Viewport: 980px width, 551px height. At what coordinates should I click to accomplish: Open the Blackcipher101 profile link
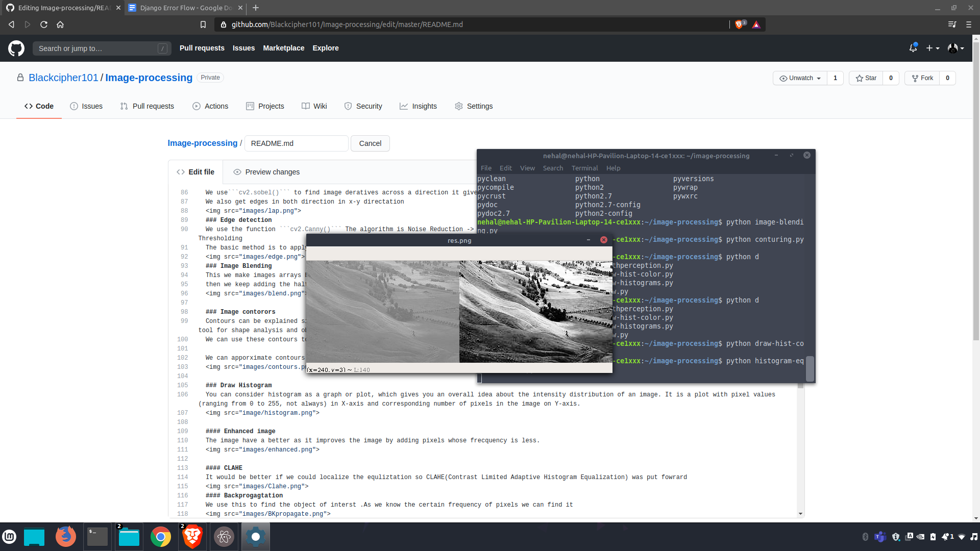[x=63, y=78]
